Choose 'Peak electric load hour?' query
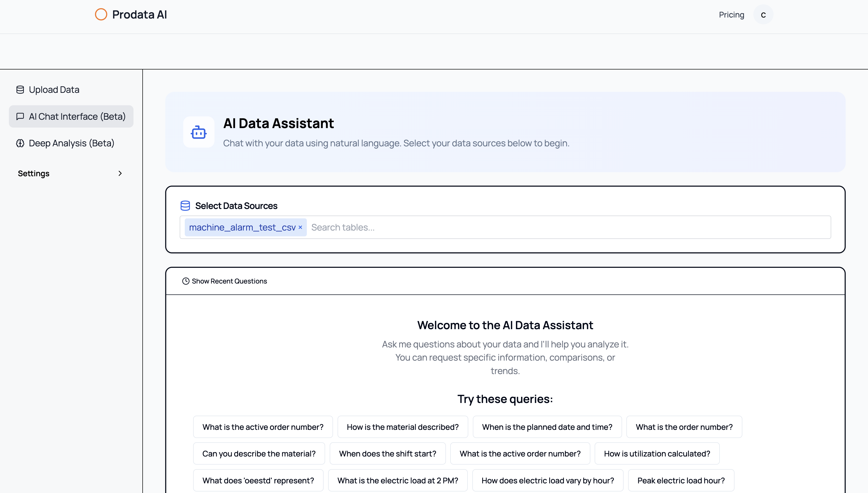 coord(681,481)
